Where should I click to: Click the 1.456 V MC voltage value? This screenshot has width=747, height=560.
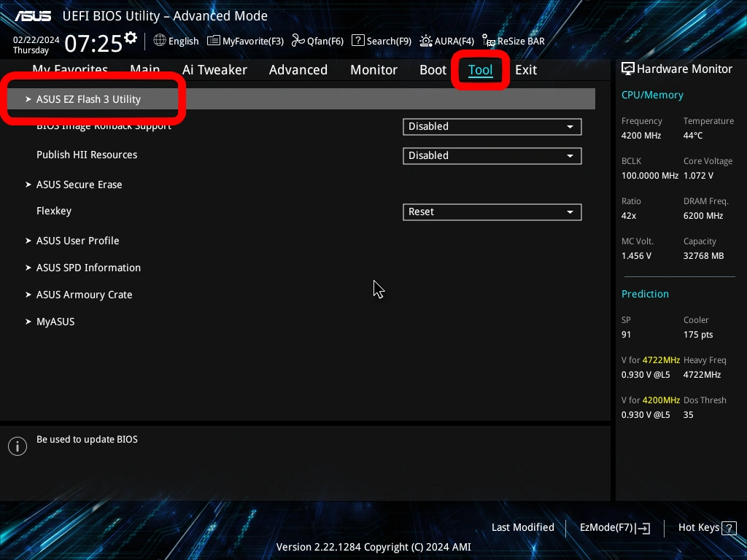(x=636, y=256)
